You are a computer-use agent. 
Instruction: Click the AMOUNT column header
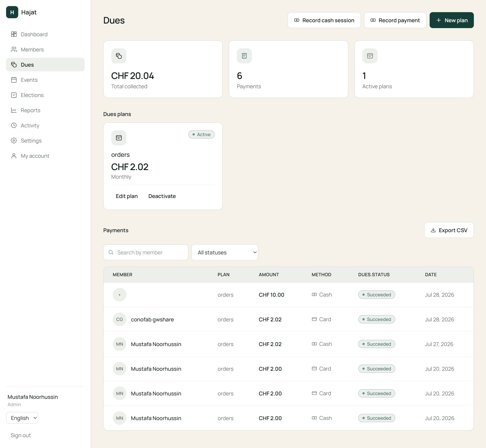tap(269, 275)
